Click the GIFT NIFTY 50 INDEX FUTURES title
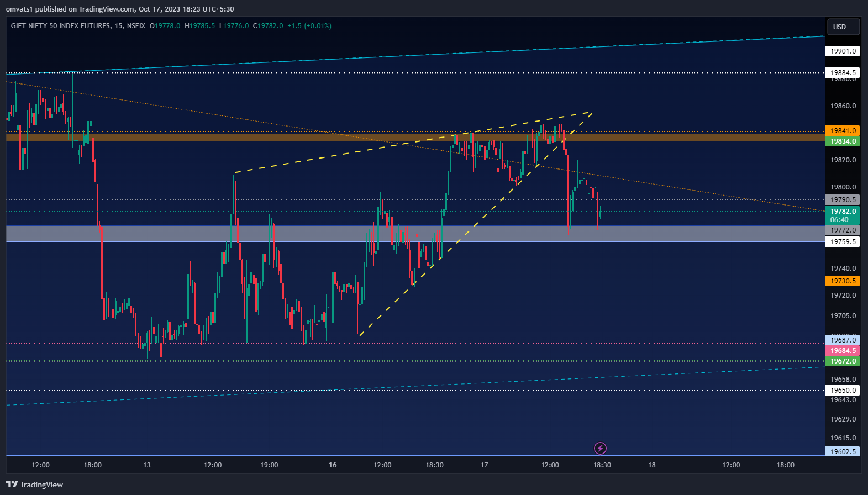 click(x=61, y=25)
